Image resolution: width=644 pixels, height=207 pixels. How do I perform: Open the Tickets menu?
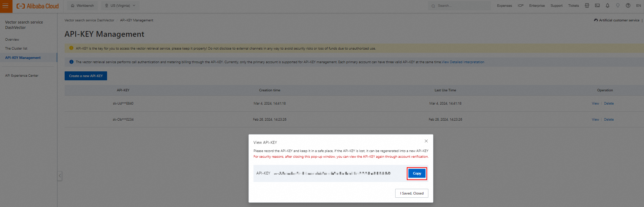[573, 6]
